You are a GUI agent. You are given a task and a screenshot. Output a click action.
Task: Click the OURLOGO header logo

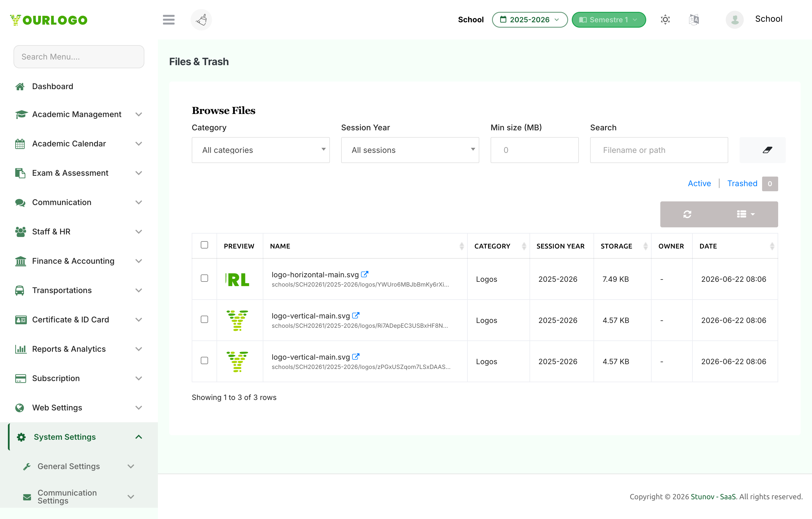click(48, 20)
